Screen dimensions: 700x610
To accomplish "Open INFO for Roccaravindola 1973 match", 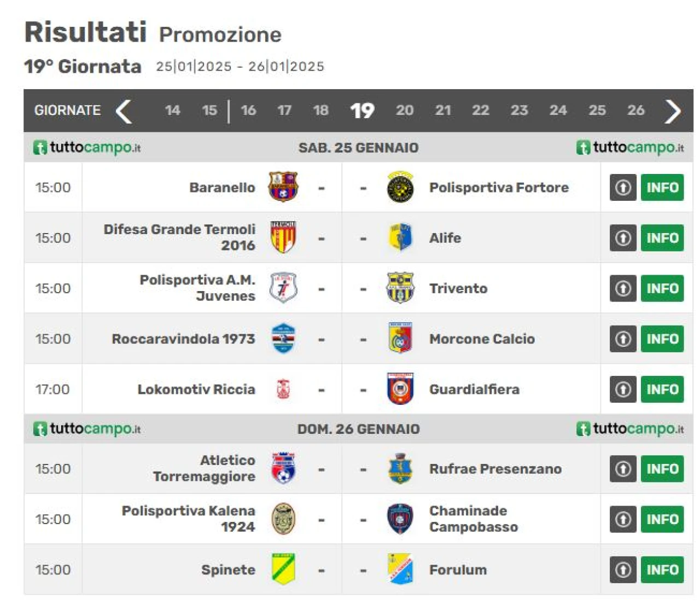I will pos(662,339).
